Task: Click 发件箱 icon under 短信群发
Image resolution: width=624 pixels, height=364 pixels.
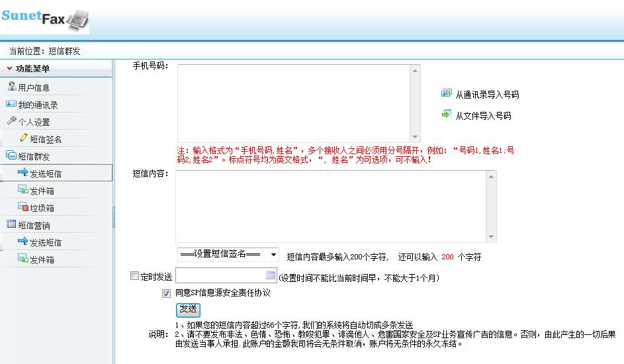Action: (x=23, y=189)
